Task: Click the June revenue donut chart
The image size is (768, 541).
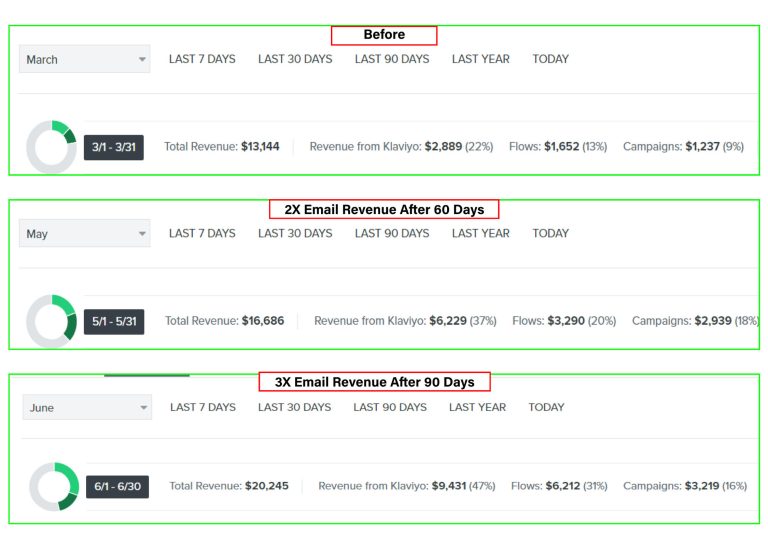Action: point(54,487)
